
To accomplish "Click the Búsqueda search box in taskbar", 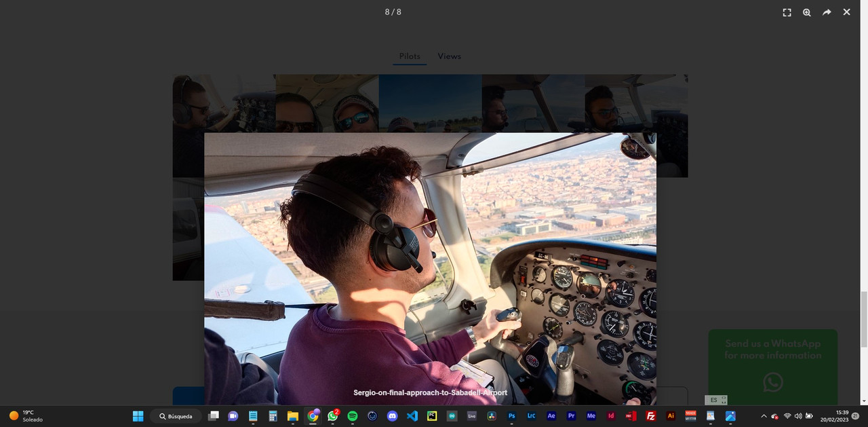I will click(x=176, y=416).
